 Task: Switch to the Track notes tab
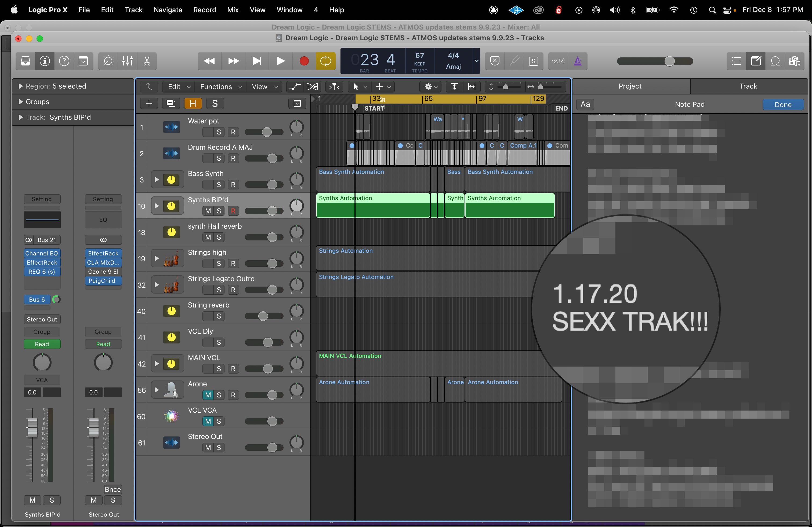748,86
